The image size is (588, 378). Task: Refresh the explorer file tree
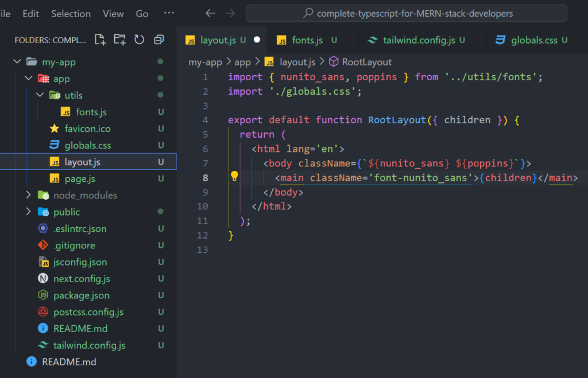[x=139, y=40]
